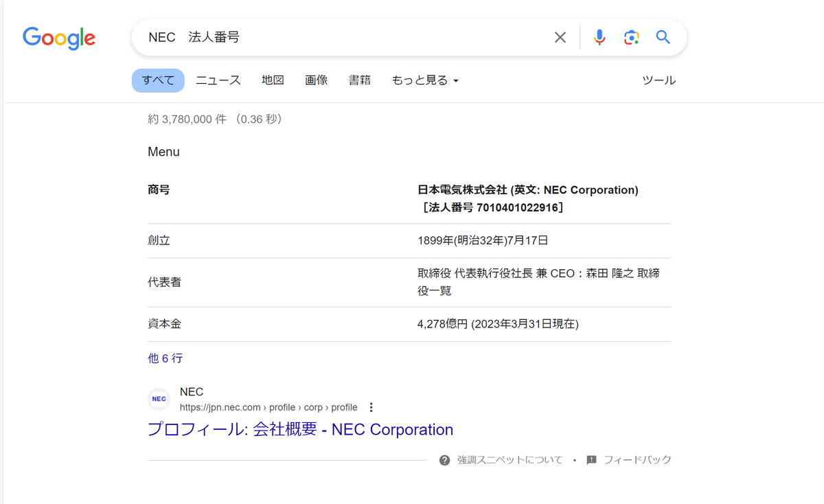
Task: Click the Menu heading text
Action: click(x=163, y=152)
